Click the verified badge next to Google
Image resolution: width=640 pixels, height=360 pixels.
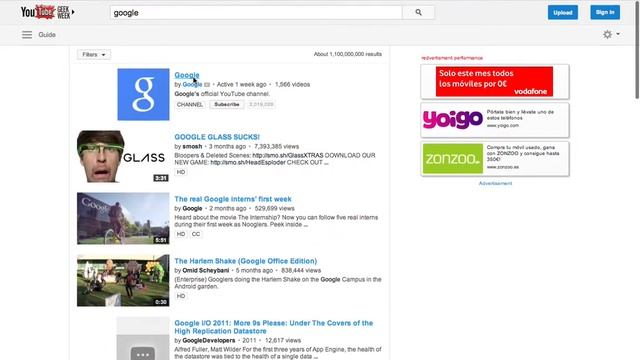(207, 84)
